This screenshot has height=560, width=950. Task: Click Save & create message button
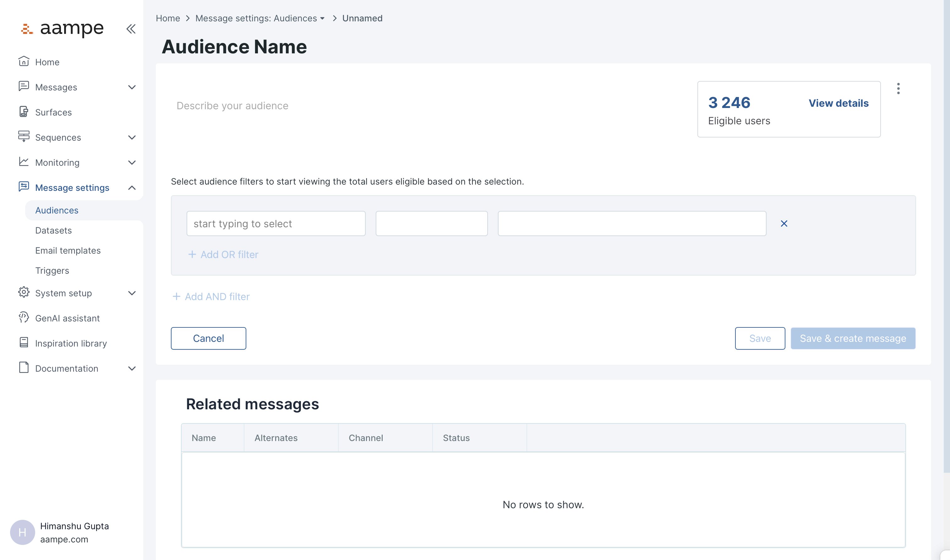pyautogui.click(x=853, y=338)
